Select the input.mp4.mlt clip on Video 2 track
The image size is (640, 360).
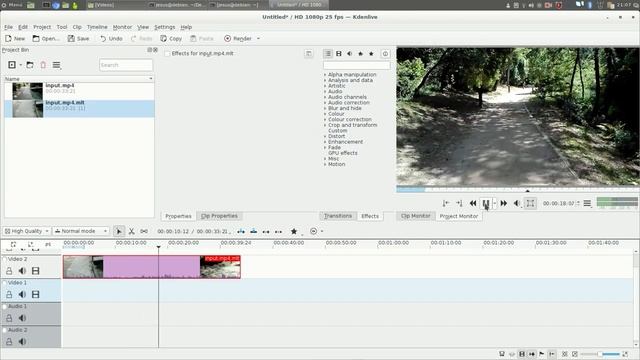point(152,267)
